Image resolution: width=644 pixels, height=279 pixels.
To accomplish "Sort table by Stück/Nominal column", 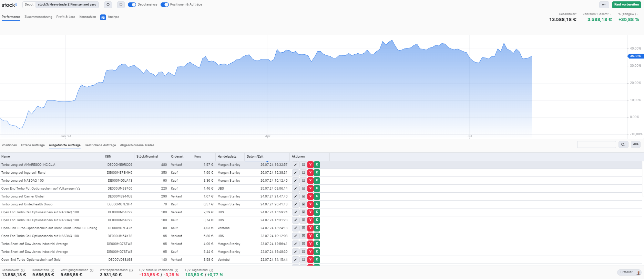I will click(152, 157).
